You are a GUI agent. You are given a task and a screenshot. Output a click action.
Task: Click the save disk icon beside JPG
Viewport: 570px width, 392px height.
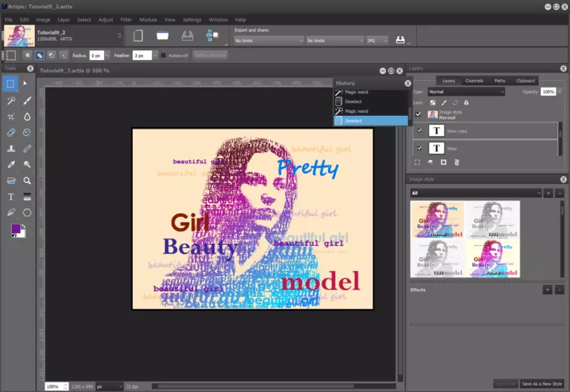pyautogui.click(x=400, y=40)
